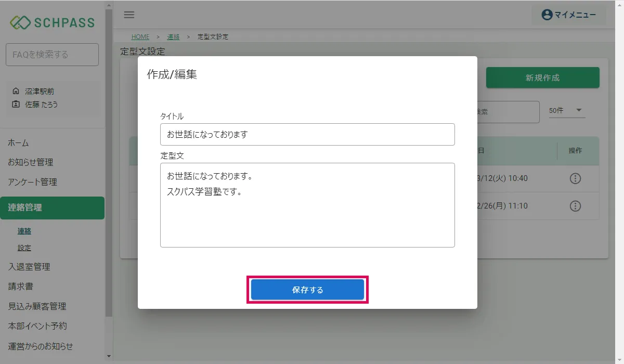
Task: Open 請求書 in the sidebar
Action: coord(21,287)
